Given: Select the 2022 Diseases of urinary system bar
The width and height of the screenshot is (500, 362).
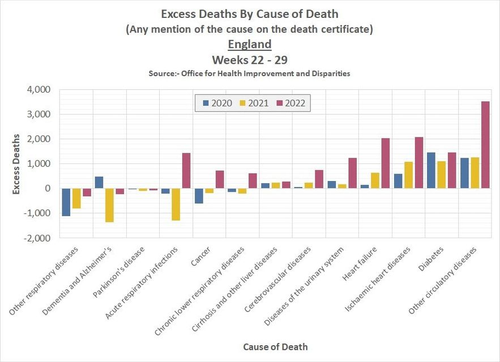Looking at the screenshot, I should 353,173.
